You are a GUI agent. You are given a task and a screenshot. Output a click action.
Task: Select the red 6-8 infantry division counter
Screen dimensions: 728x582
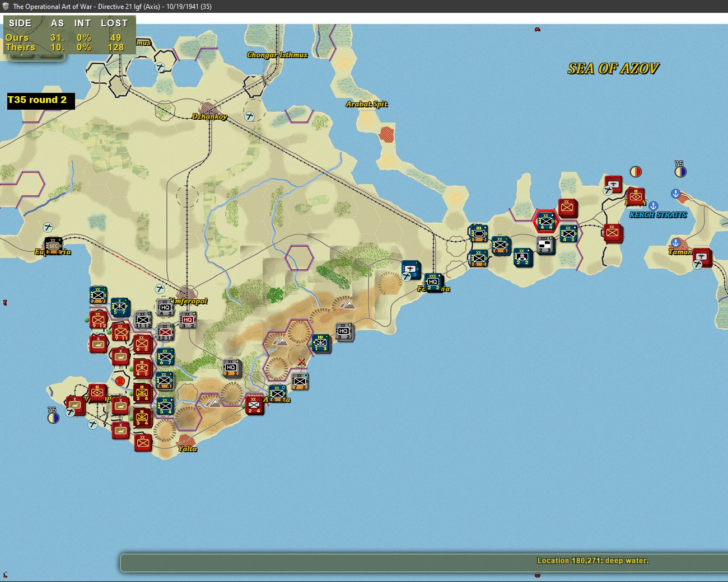(x=142, y=344)
